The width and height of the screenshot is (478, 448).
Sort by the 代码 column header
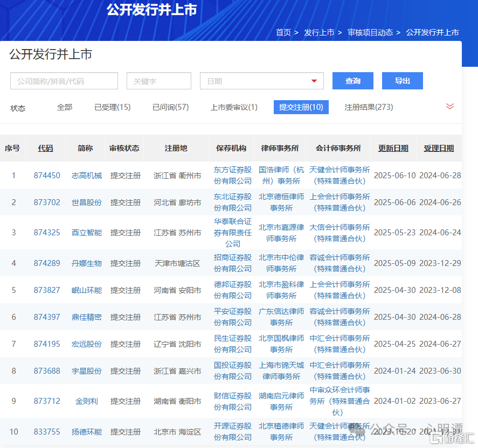coord(46,148)
